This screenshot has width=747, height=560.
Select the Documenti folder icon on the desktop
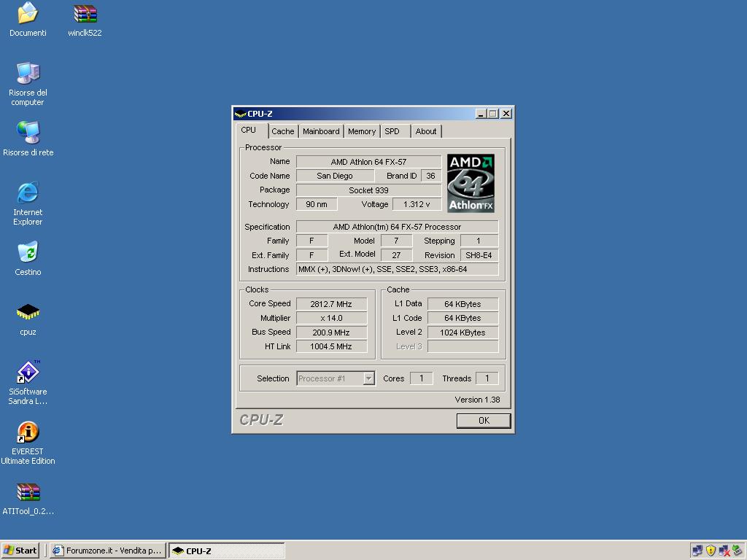click(x=28, y=13)
